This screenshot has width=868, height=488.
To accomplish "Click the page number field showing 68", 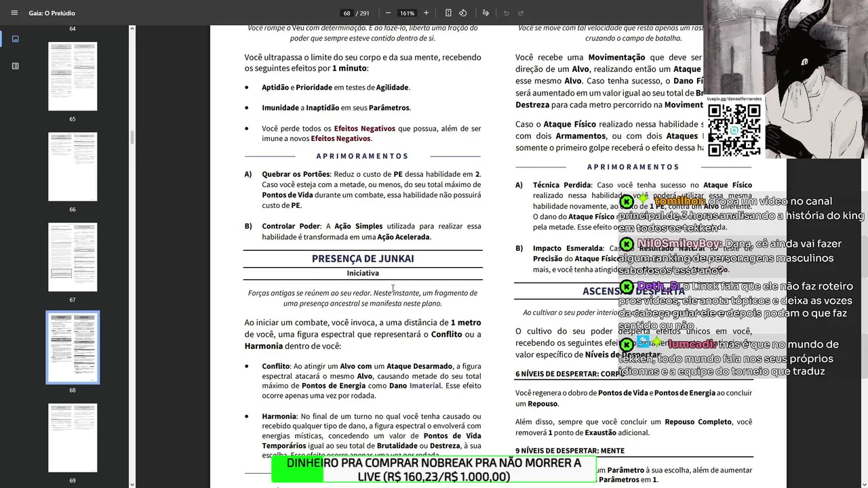I will point(347,13).
